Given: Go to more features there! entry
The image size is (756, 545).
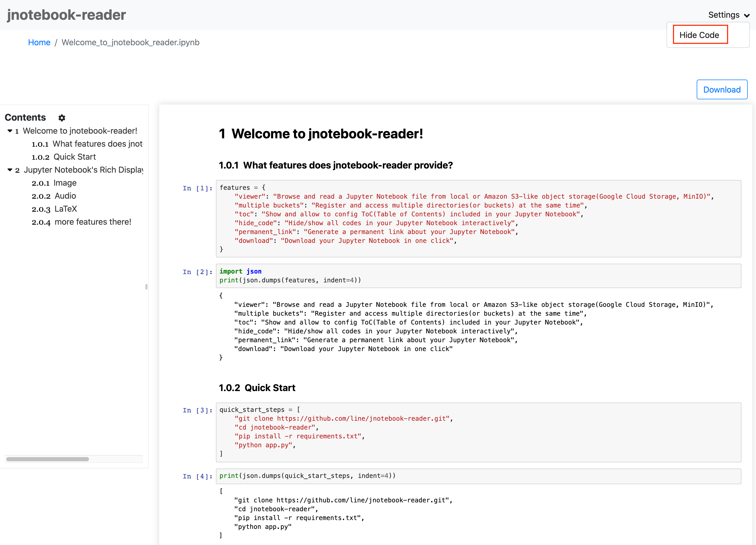Looking at the screenshot, I should [x=93, y=222].
